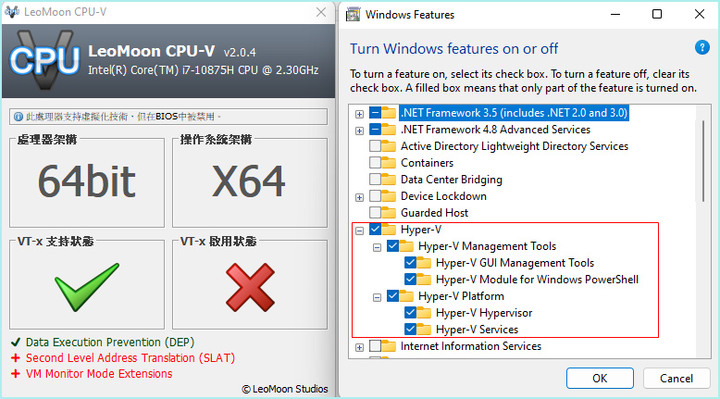Click the green VT-x support checkmark icon
Viewport: 720px width, 399px height.
point(87,287)
